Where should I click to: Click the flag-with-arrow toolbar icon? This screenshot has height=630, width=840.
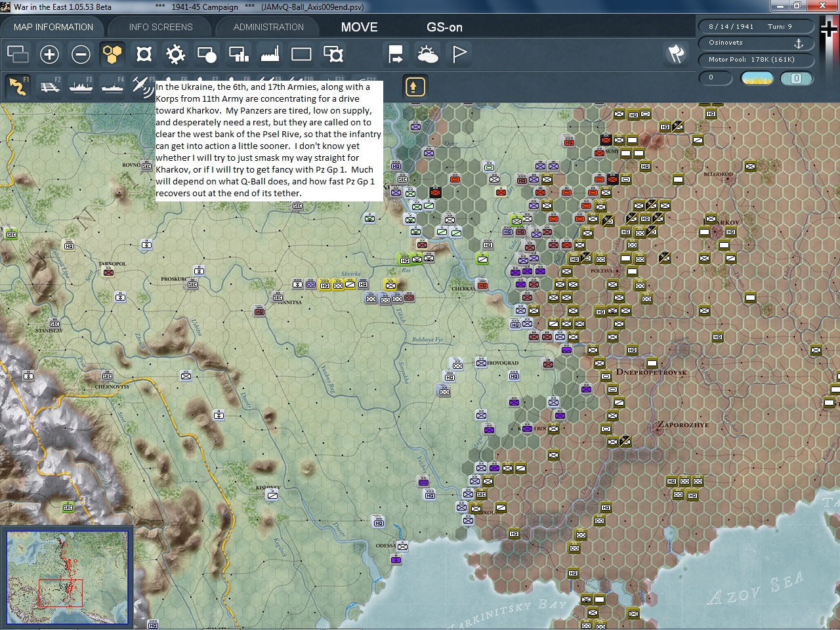[x=396, y=54]
